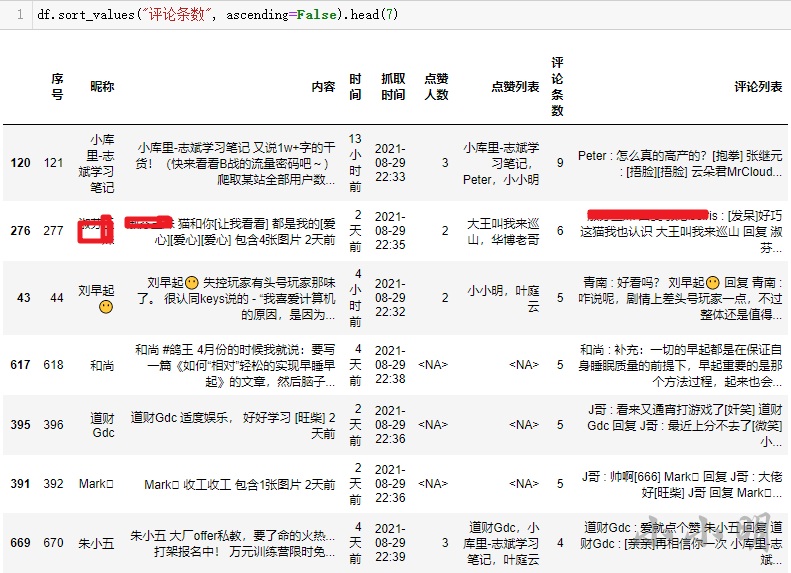791x573 pixels.
Task: Click 抓取时间 2021-08-29 22:32
Action: (x=390, y=298)
